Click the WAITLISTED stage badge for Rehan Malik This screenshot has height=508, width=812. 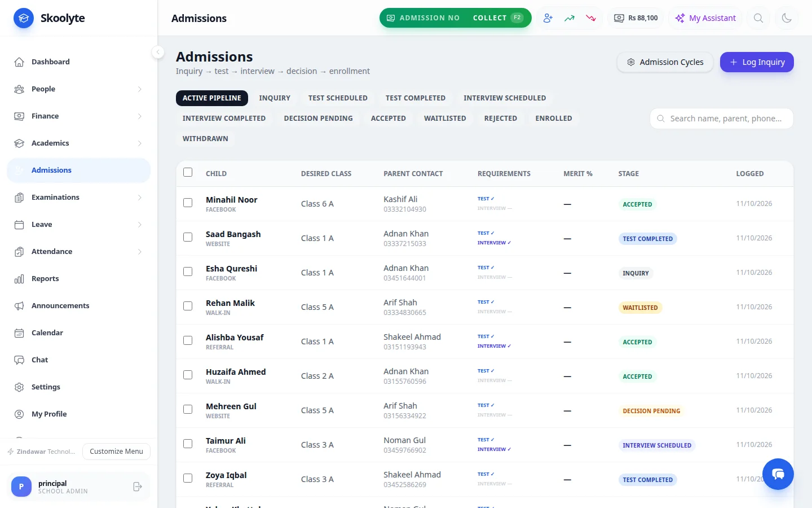coord(640,308)
